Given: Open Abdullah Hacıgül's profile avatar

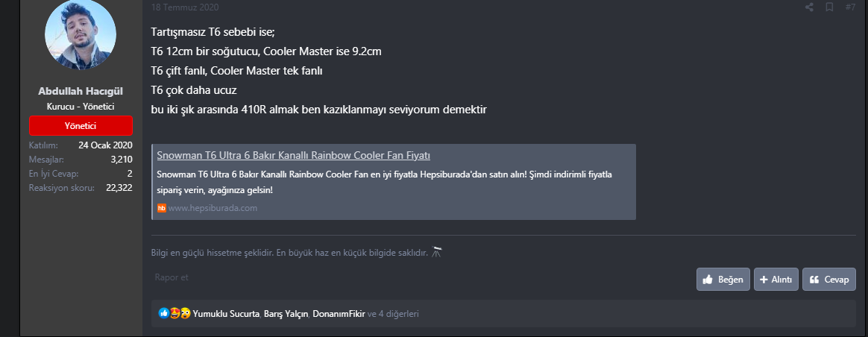Looking at the screenshot, I should tap(81, 35).
